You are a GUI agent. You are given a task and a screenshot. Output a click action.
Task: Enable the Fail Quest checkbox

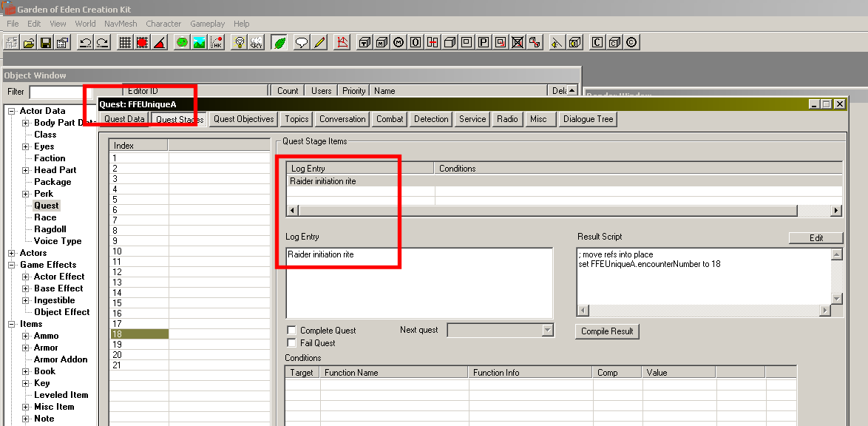click(291, 343)
